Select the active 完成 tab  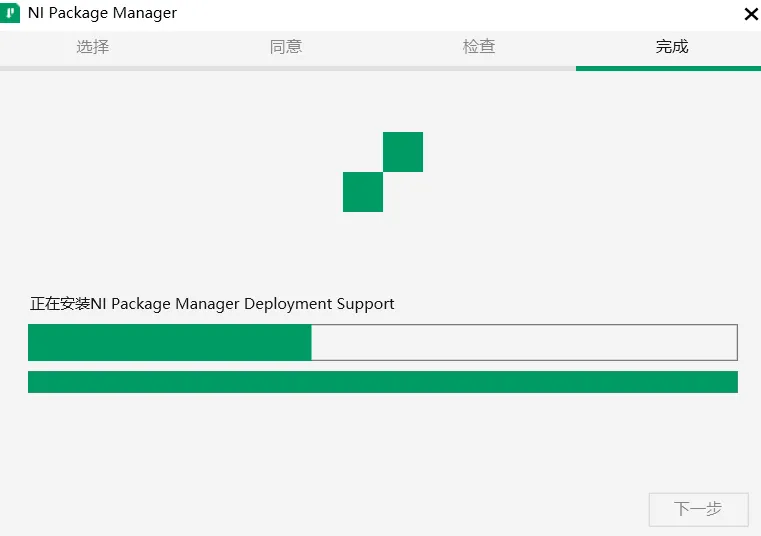pyautogui.click(x=672, y=47)
